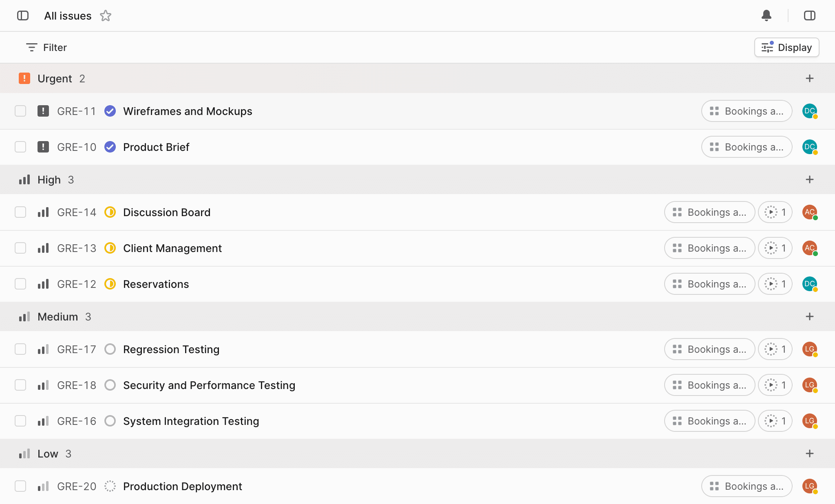Open issue Security and Performance Testing

[x=209, y=385]
